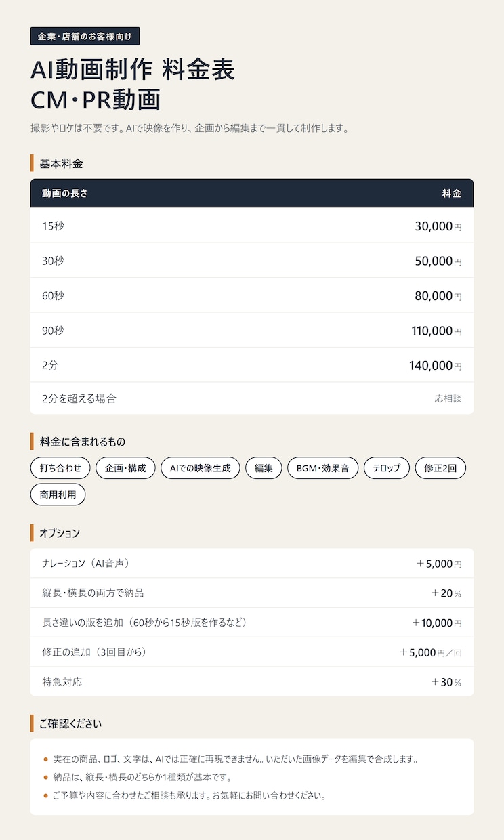Image resolution: width=504 pixels, height=840 pixels.
Task: Click the ご確認ください section heading
Action: point(70,723)
